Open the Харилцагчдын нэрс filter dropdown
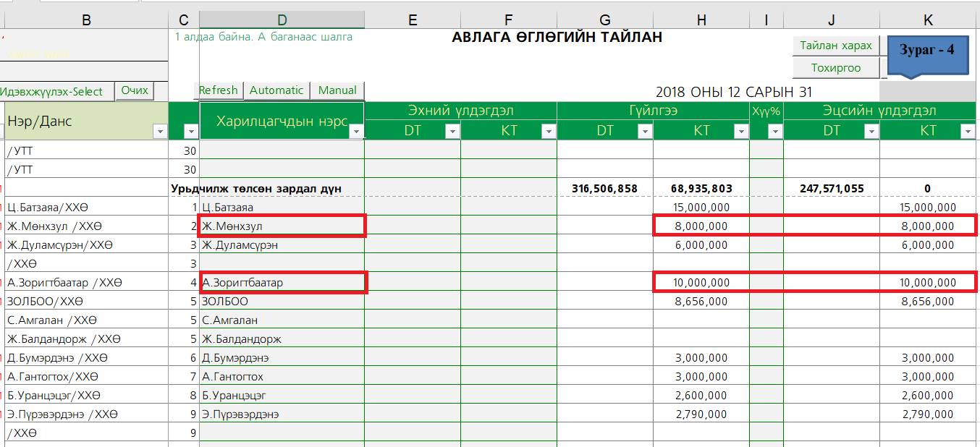Viewport: 980px width, 447px height. pyautogui.click(x=356, y=131)
